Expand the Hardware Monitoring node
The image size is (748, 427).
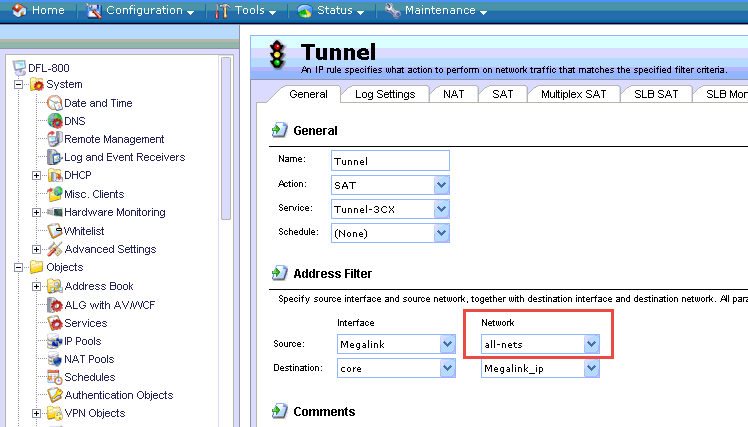coord(36,212)
